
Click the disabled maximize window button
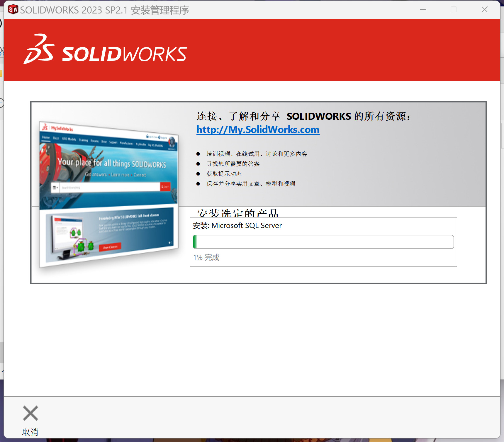pyautogui.click(x=453, y=10)
